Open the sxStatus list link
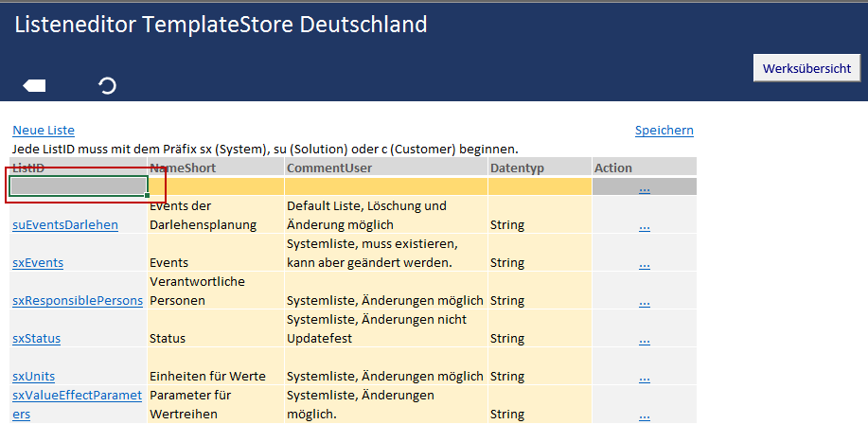 click(x=37, y=339)
